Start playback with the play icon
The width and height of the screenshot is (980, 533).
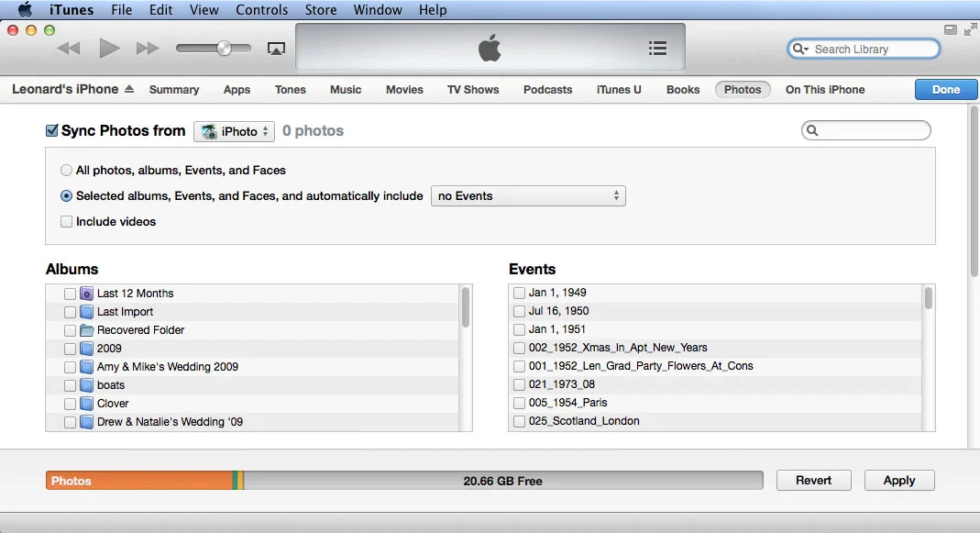[x=109, y=49]
